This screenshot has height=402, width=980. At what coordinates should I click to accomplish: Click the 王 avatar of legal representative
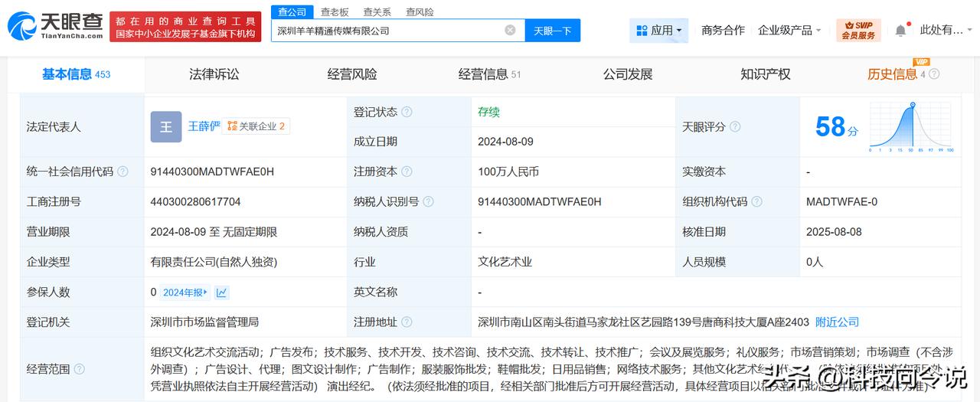point(166,127)
